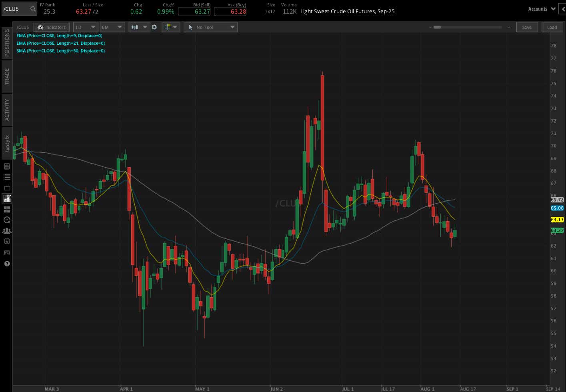Screen dimensions: 566x392
Task: Click the follow traders icon in sidebar
Action: coord(6,231)
